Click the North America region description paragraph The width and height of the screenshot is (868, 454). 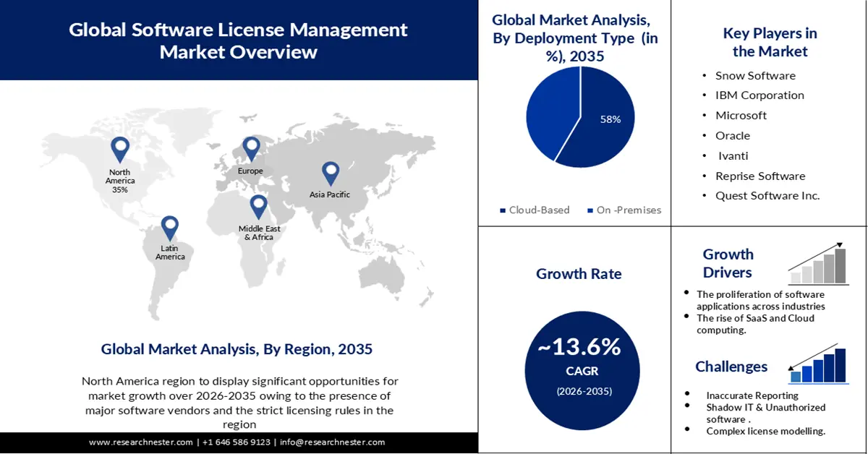click(239, 403)
